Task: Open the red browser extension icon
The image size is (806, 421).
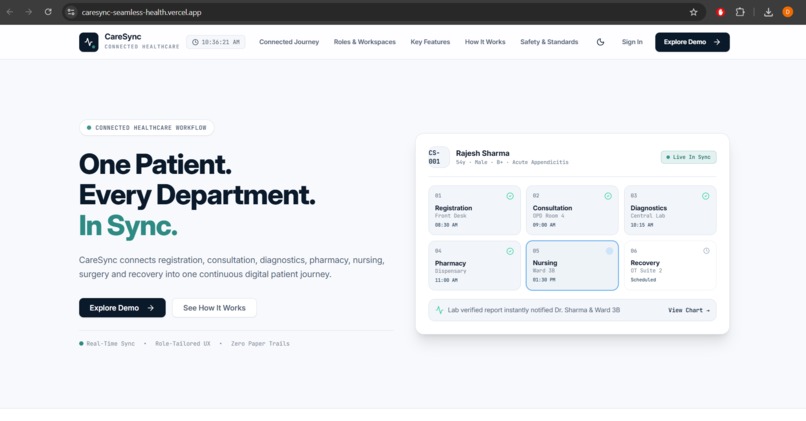Action: tap(720, 12)
